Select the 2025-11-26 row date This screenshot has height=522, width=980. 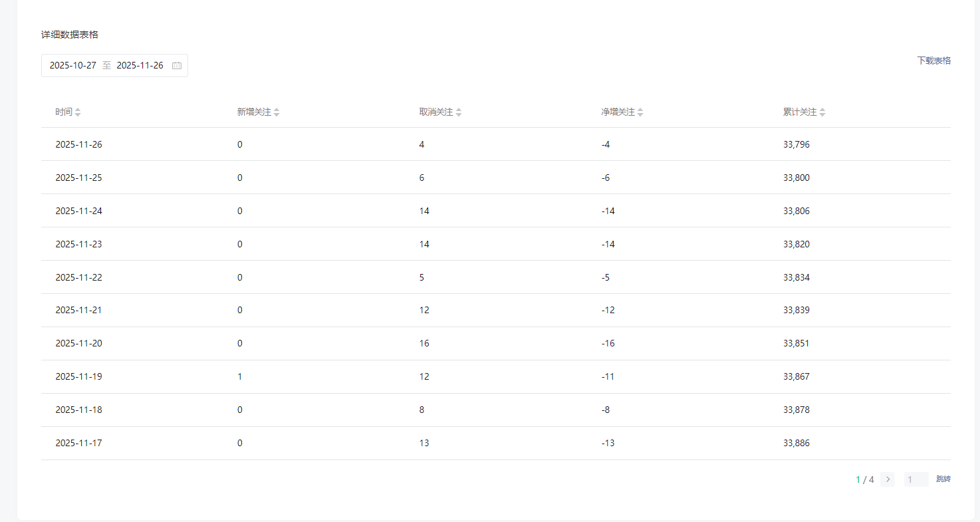tap(78, 144)
